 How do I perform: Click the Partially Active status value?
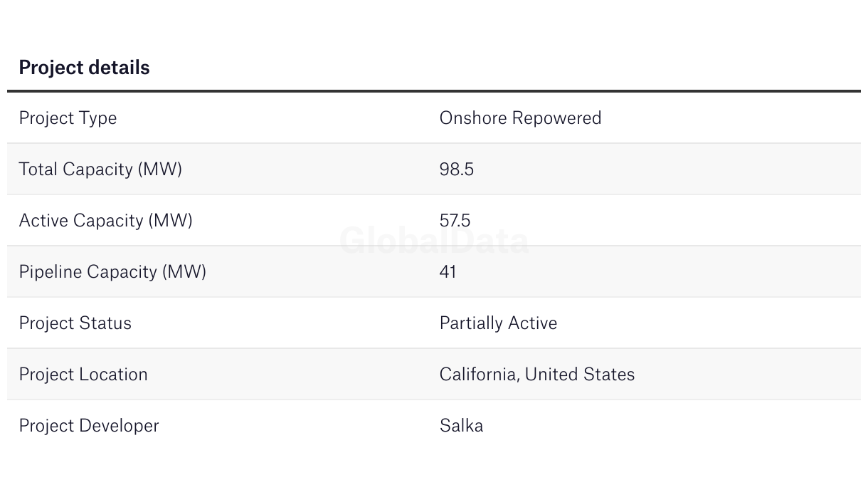click(498, 323)
